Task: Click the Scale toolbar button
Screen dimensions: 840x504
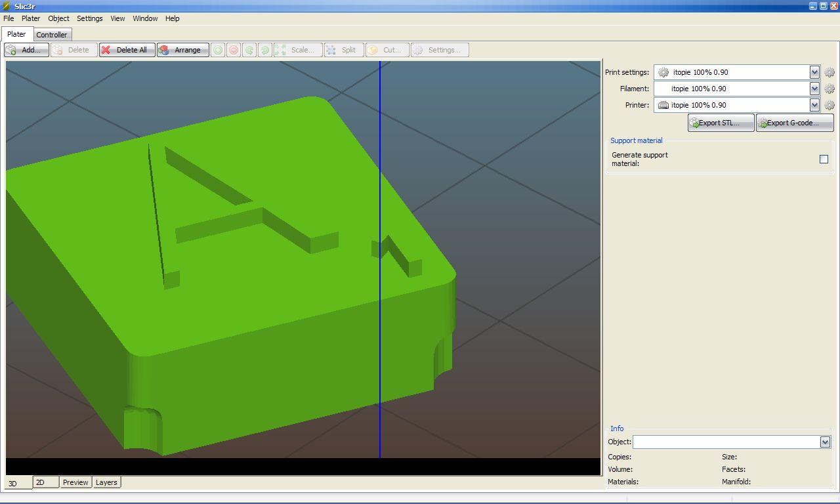Action: (298, 50)
